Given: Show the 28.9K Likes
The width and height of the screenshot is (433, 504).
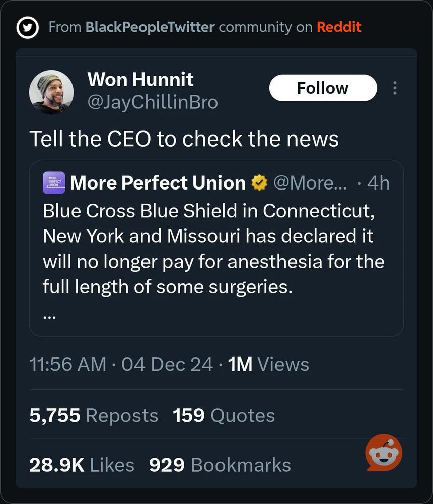Looking at the screenshot, I should pos(82,465).
